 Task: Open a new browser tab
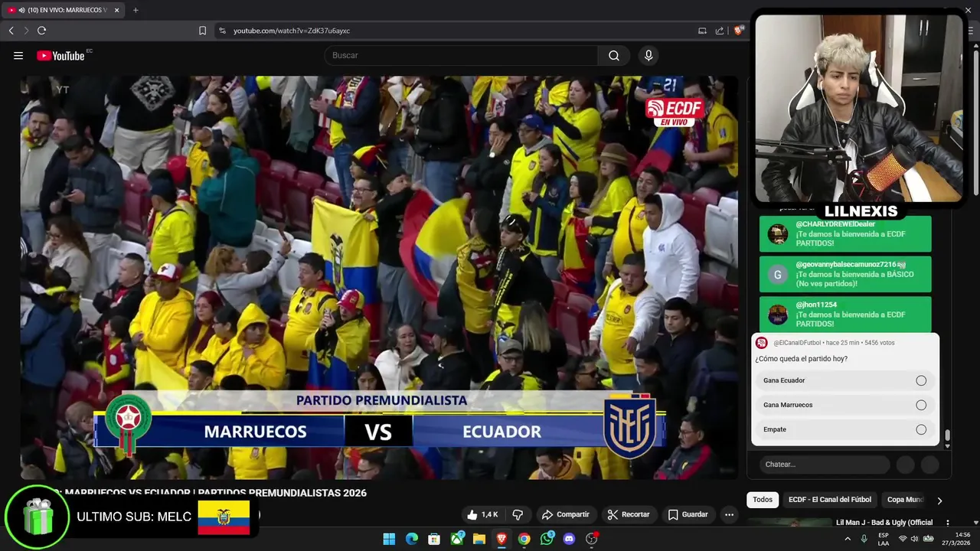tap(136, 10)
